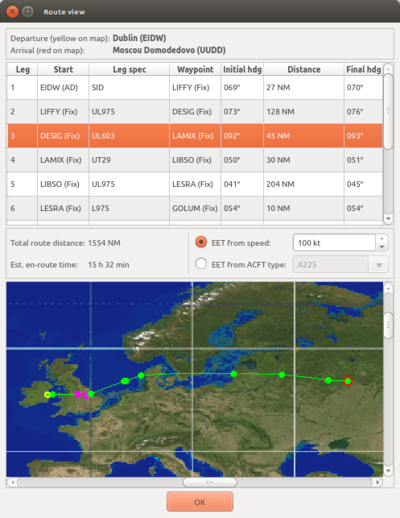Click the yellow departure marker on map
The height and width of the screenshot is (518, 400).
pyautogui.click(x=47, y=395)
